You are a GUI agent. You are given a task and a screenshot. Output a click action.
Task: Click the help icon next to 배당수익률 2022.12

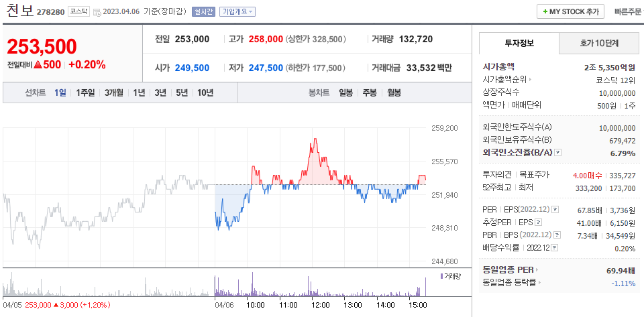pyautogui.click(x=555, y=248)
